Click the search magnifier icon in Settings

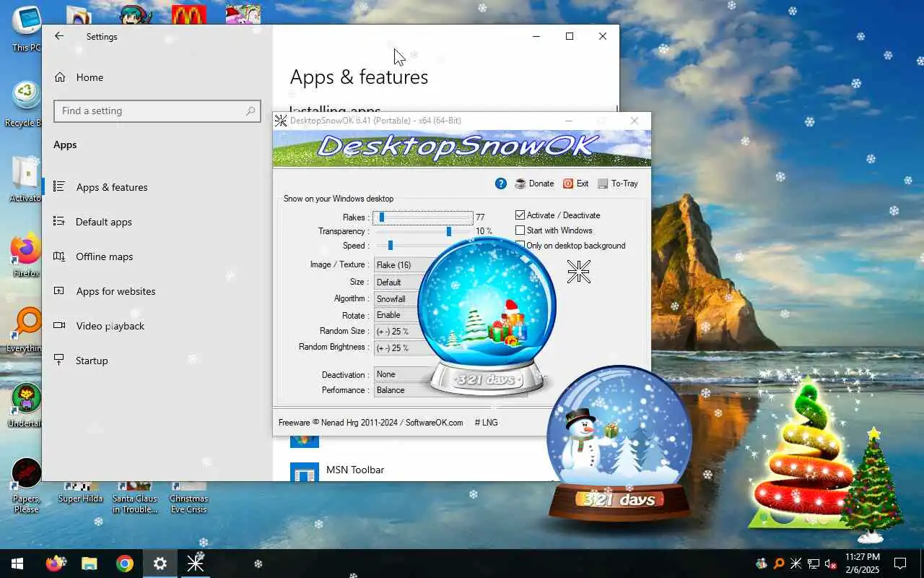pyautogui.click(x=250, y=111)
